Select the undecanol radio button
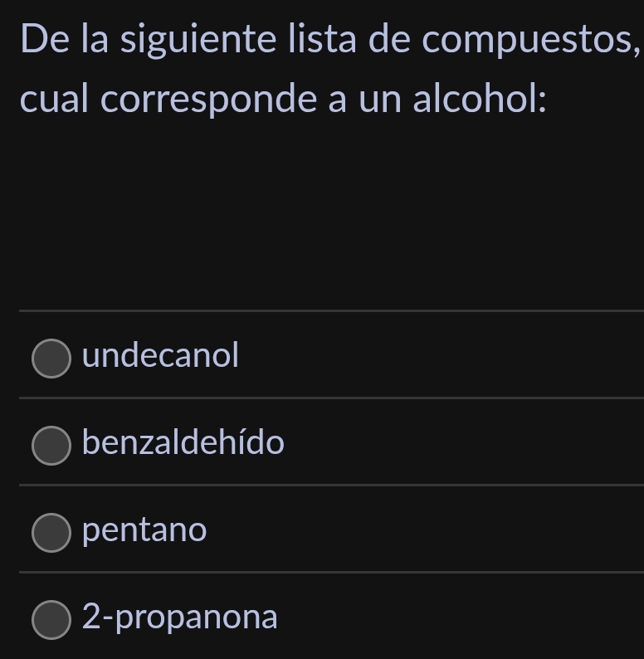This screenshot has height=659, width=644. pos(51,358)
